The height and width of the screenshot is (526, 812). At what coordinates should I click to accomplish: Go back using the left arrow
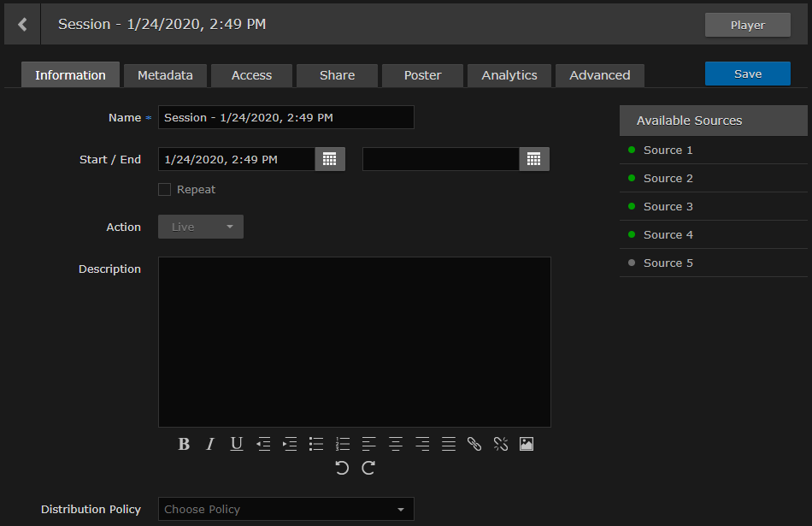pos(22,25)
